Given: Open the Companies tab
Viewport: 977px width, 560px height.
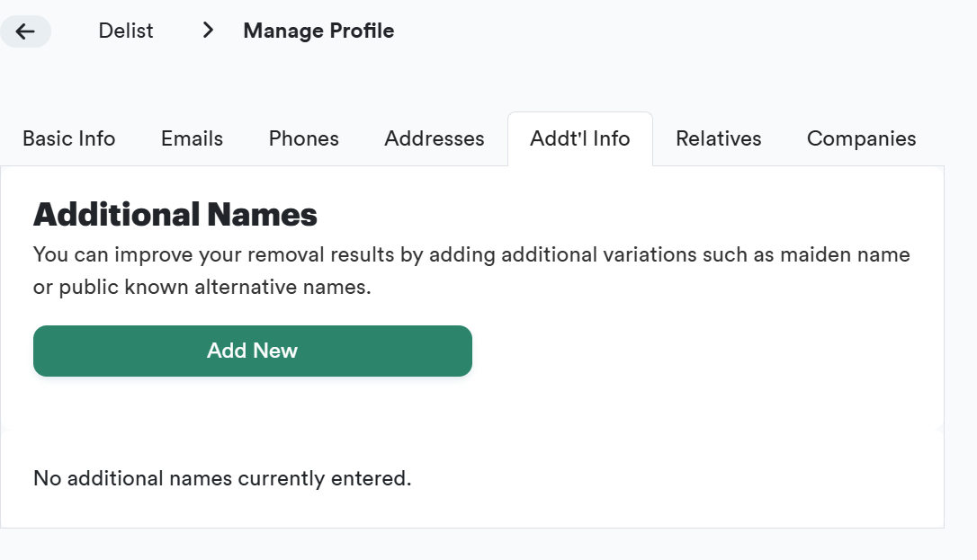Looking at the screenshot, I should click(861, 138).
